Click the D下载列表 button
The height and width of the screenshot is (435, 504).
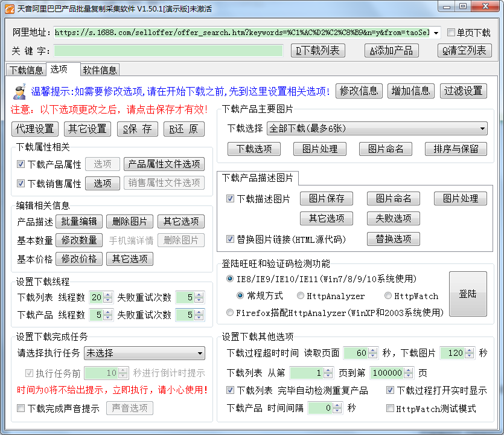318,51
